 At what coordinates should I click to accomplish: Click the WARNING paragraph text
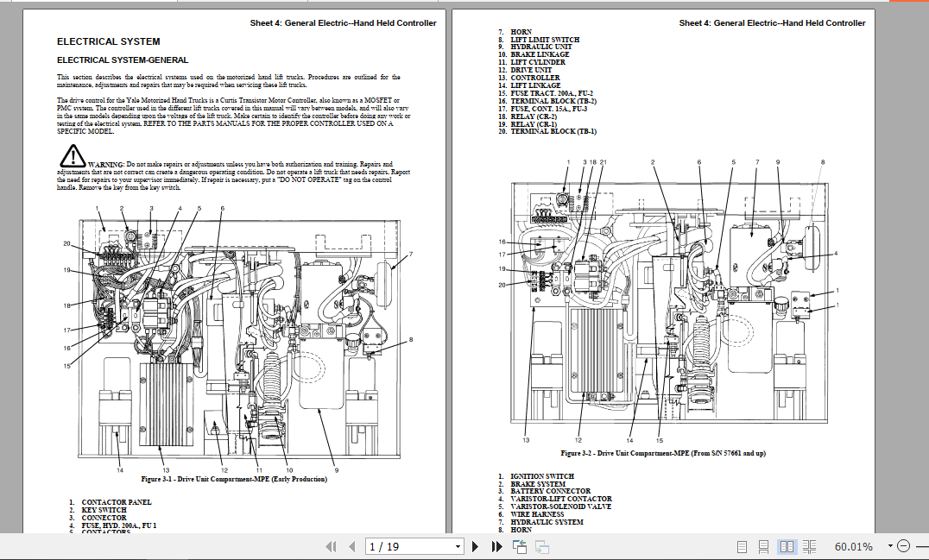(233, 176)
